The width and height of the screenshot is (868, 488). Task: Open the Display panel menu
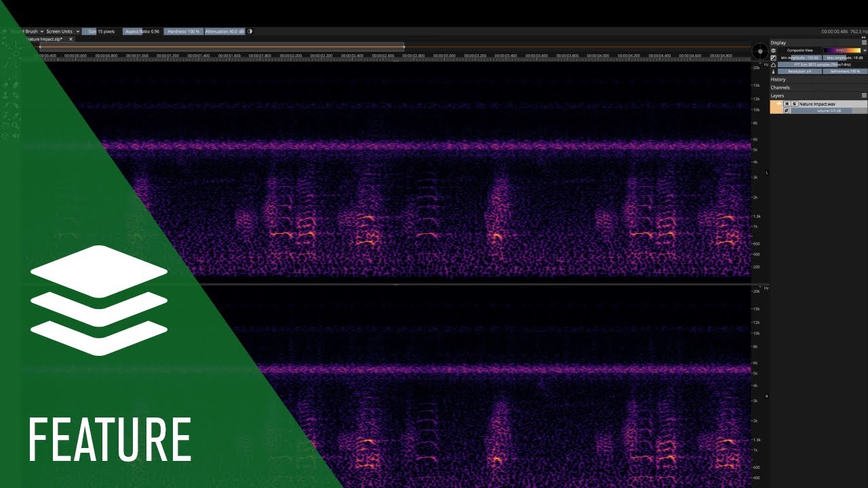tap(864, 43)
